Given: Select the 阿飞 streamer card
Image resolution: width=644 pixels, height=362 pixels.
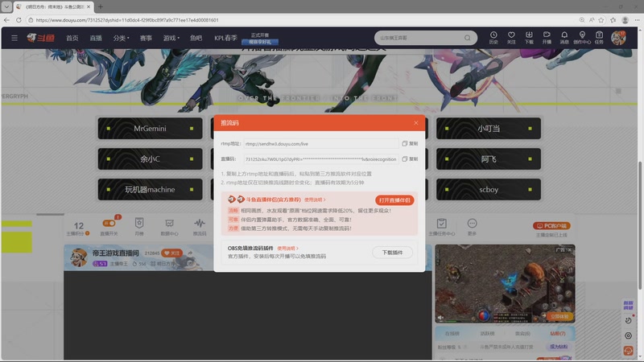Looking at the screenshot, I should coord(489,158).
